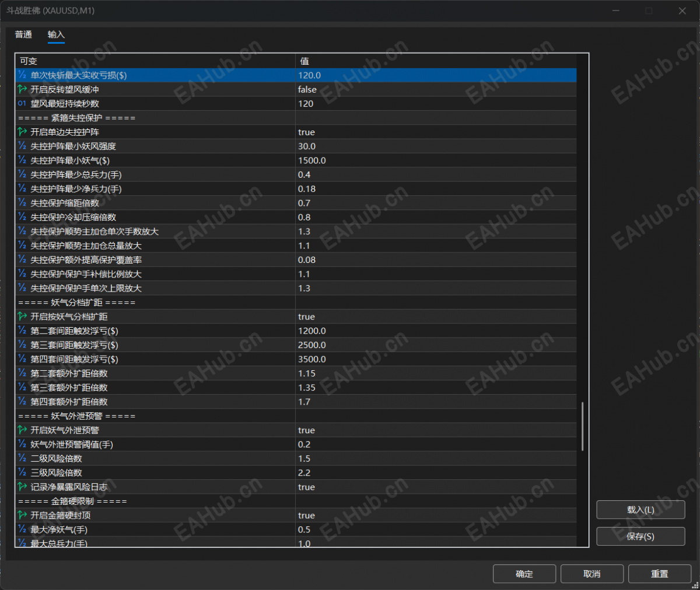700x590 pixels.
Task: Click the icon beside 二级风险倍数
Action: (x=22, y=458)
